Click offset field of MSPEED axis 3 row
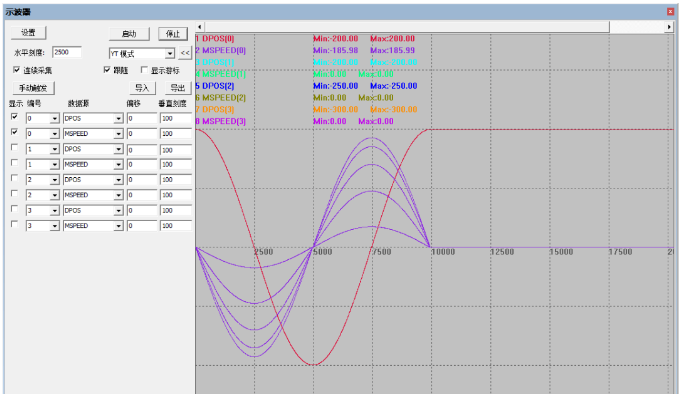The width and height of the screenshot is (685, 399). 142,226
